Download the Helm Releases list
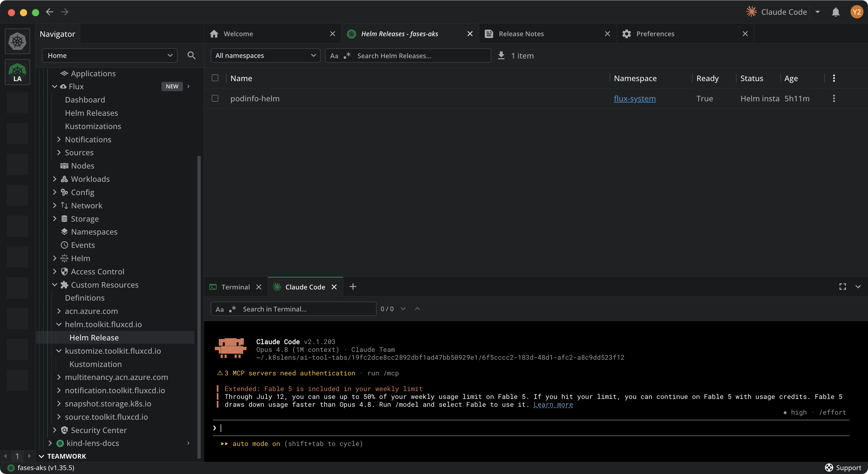868x474 pixels. pos(501,55)
